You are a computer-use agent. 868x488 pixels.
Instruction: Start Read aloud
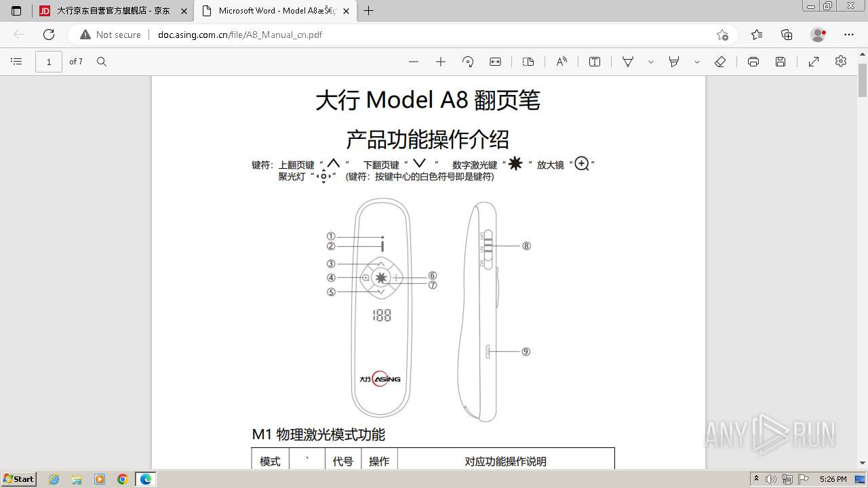coord(561,62)
